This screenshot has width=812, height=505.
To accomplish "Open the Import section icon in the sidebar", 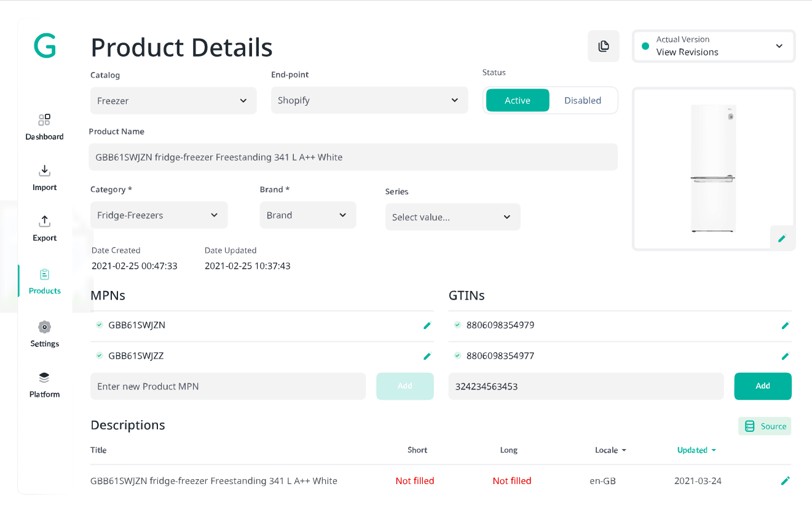I will (44, 170).
